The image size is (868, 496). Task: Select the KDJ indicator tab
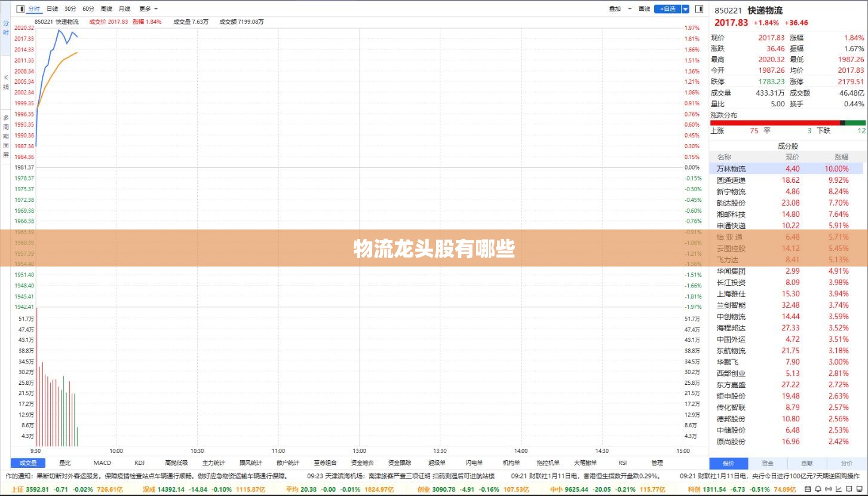pyautogui.click(x=139, y=463)
